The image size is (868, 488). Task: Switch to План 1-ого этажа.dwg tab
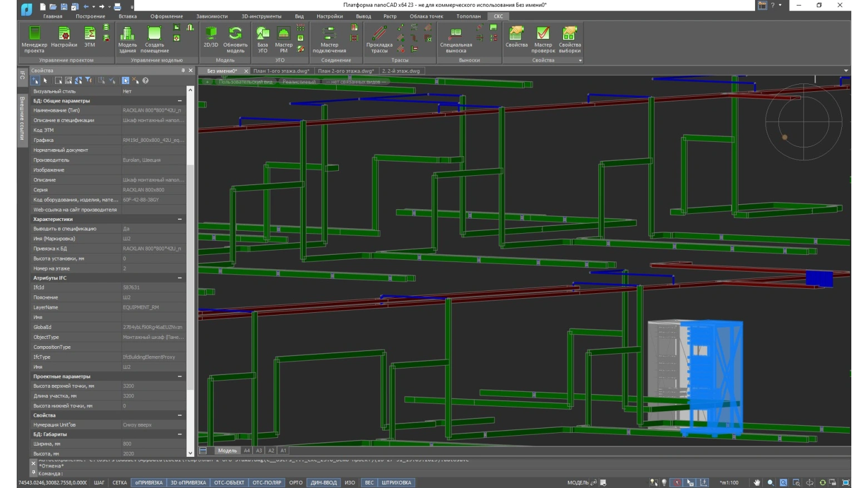[x=281, y=71]
